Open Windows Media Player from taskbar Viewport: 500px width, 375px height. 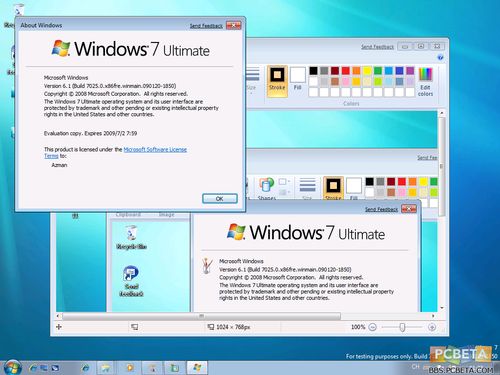(130, 368)
